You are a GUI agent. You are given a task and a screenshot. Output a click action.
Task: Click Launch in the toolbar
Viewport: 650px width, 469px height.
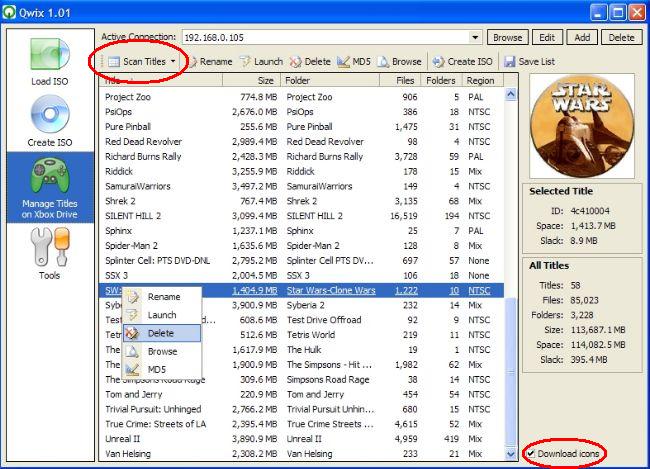(262, 62)
